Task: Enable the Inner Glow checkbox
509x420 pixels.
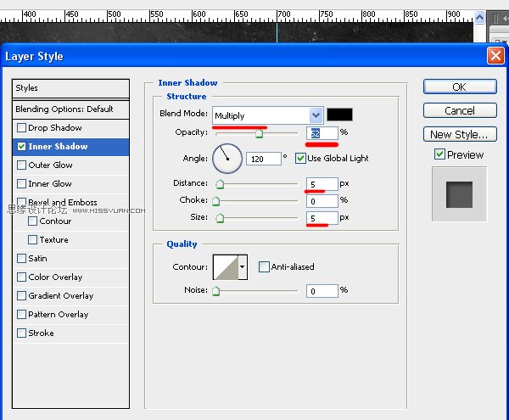Action: [x=21, y=184]
